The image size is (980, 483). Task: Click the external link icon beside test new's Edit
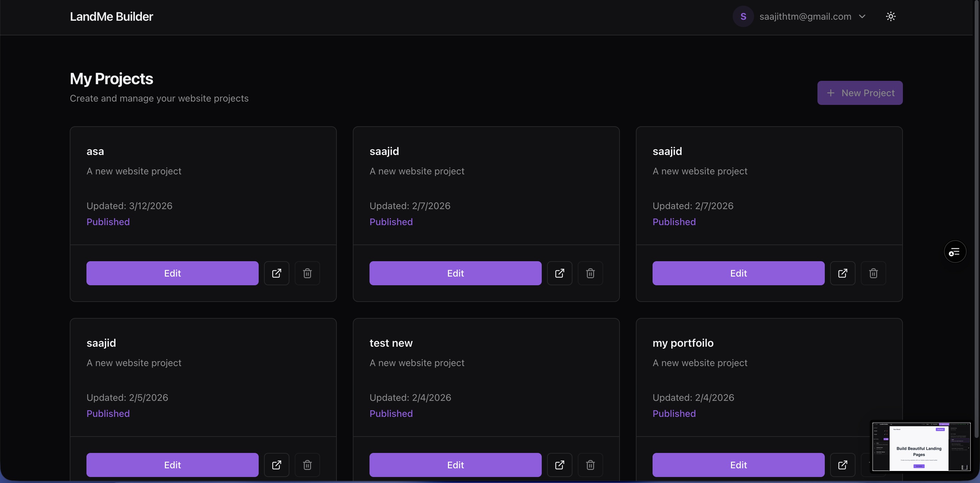560,465
